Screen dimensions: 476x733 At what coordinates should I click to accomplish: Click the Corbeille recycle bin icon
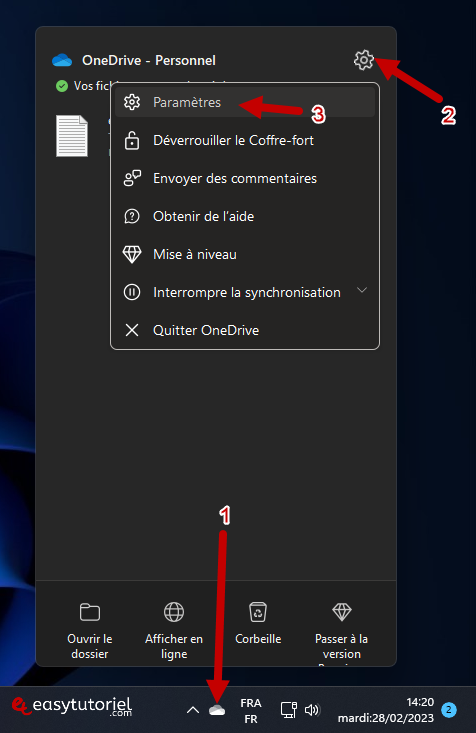pos(258,612)
